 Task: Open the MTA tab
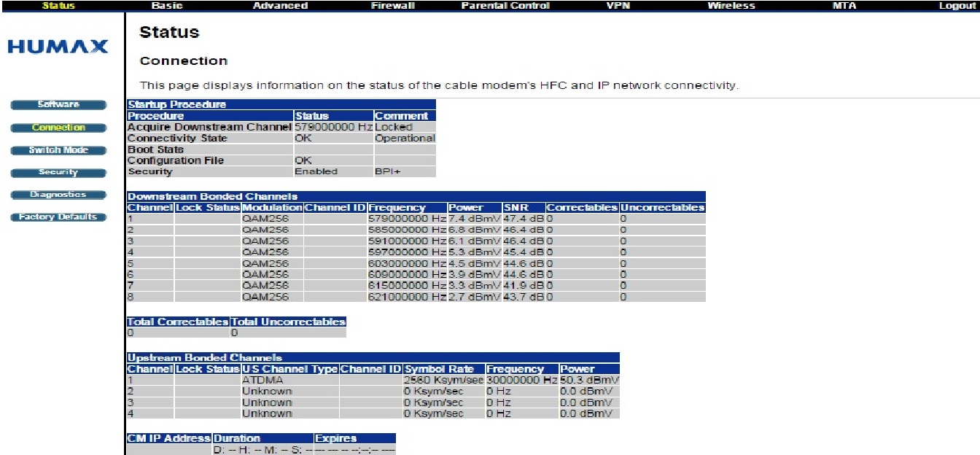(844, 5)
